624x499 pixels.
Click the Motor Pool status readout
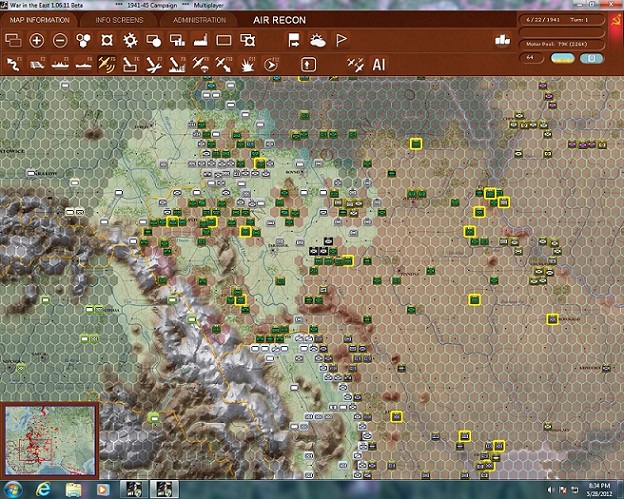click(x=561, y=44)
